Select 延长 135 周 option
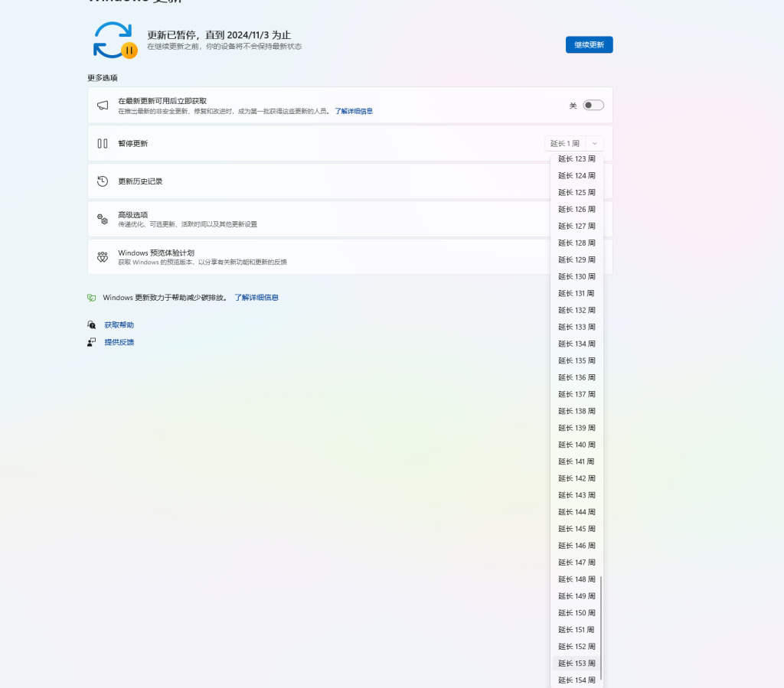Image resolution: width=784 pixels, height=688 pixels. 577,360
